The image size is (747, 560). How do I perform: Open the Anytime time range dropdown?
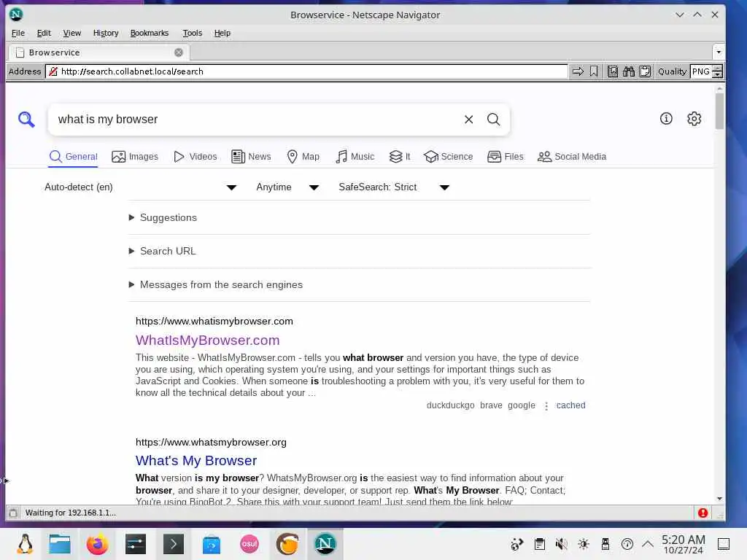[287, 187]
